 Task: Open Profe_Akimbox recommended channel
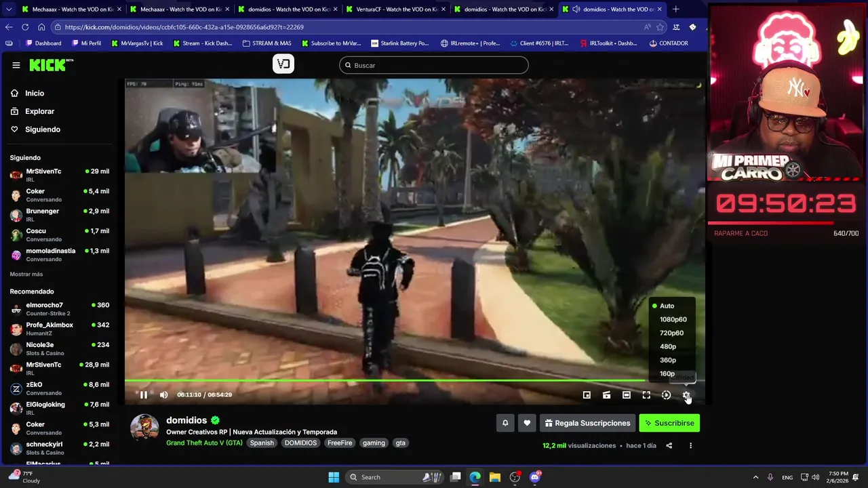60,329
